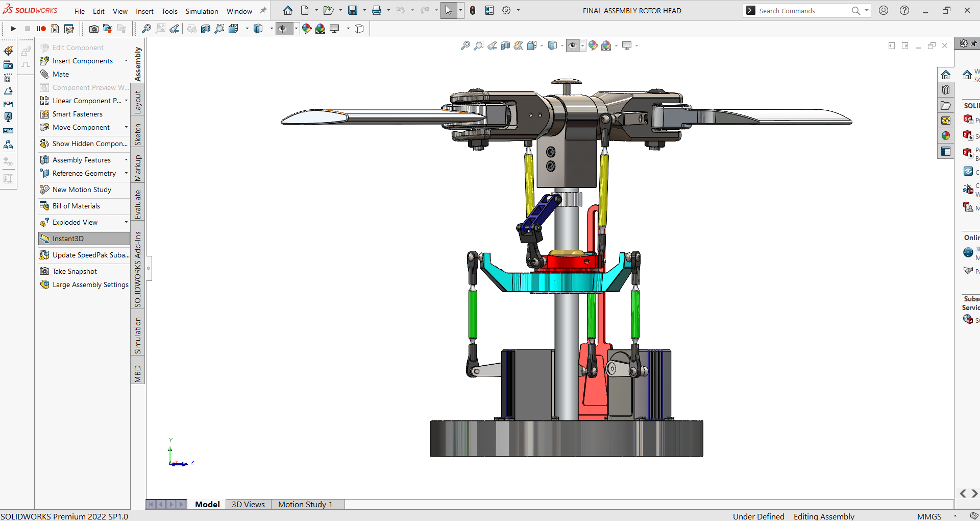Open the Options gear dropdown arrow
Viewport: 980px width, 521px height.
pyautogui.click(x=518, y=10)
